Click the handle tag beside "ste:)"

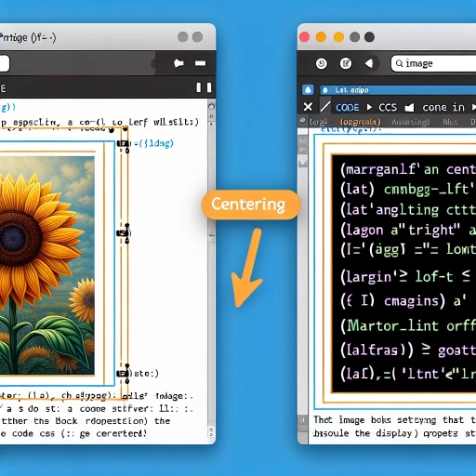[x=123, y=374]
